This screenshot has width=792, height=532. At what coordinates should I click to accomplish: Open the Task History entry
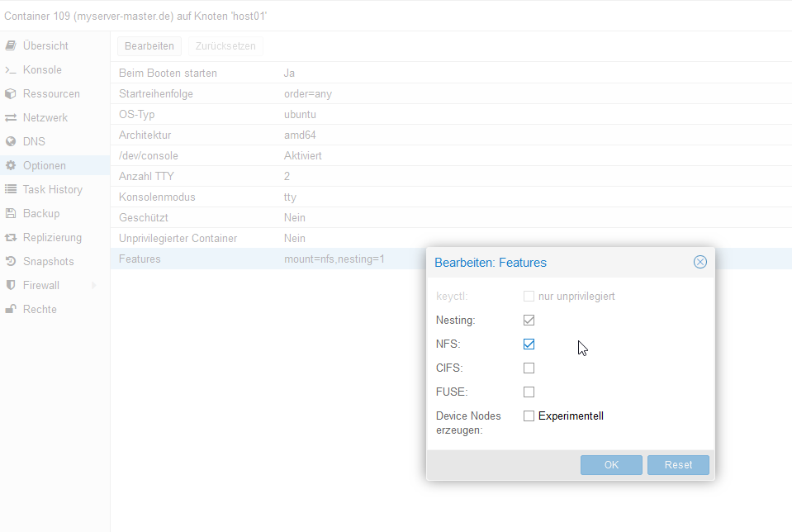pos(55,189)
